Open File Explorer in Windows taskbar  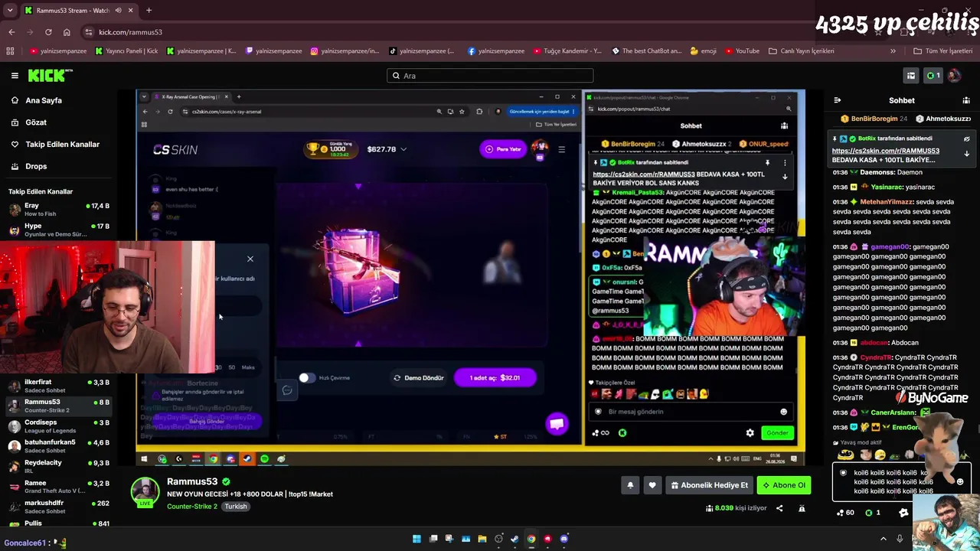pos(482,539)
